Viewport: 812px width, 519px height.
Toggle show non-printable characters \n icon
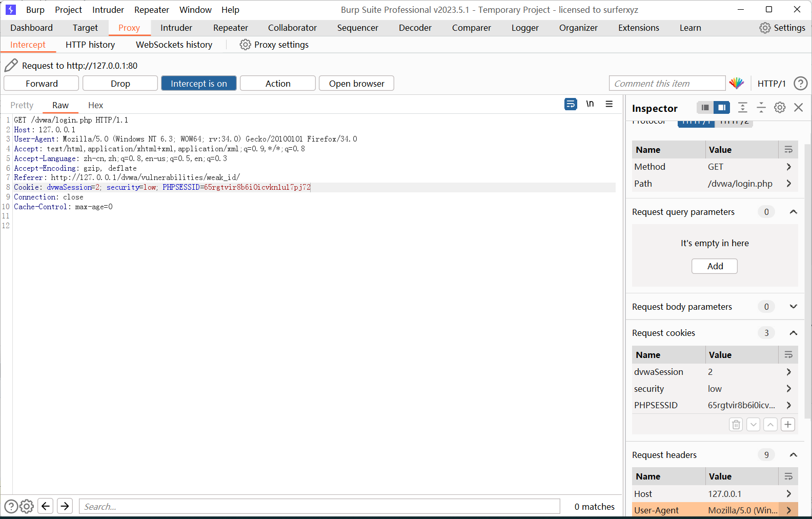click(590, 104)
